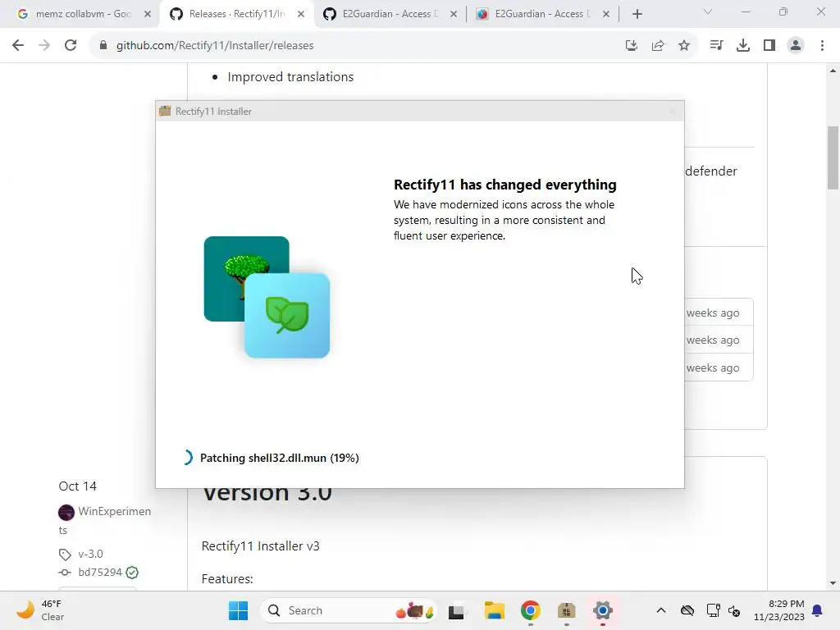Show hidden system tray icons
The image size is (840, 630).
coord(661,610)
